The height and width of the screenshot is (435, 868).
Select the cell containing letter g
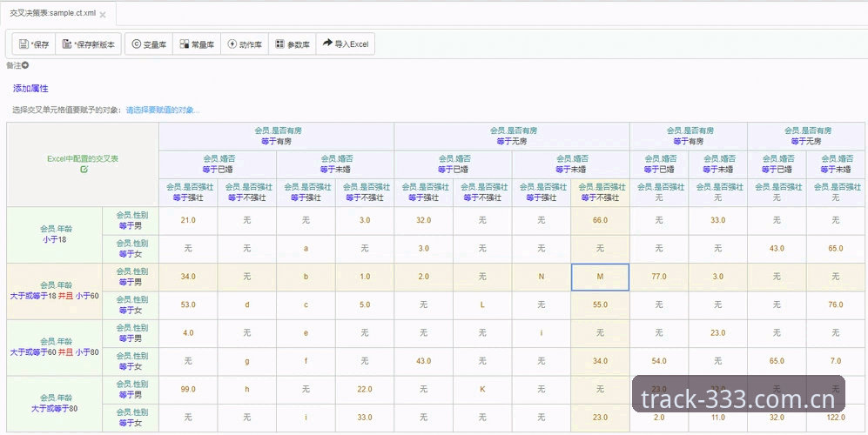pos(247,361)
